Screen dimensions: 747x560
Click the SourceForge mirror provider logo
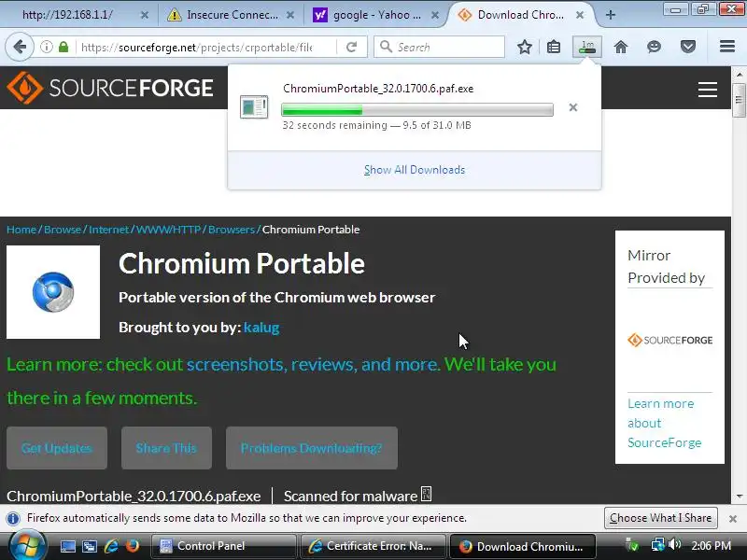pos(670,340)
